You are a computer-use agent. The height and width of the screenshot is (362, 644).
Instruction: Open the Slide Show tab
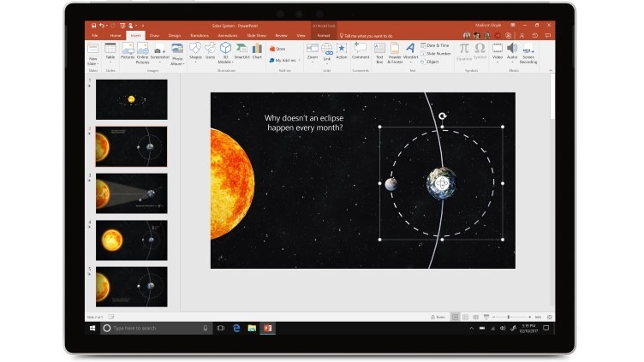(256, 36)
